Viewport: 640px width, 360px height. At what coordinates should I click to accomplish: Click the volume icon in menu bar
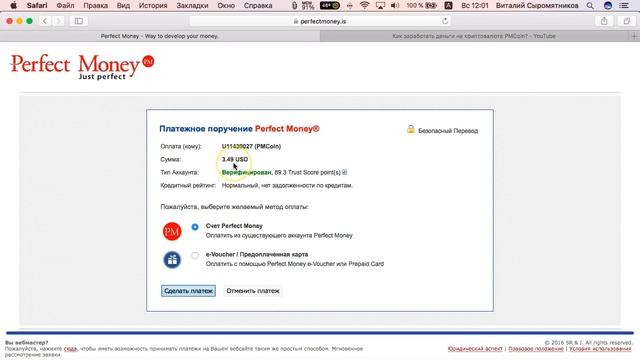click(395, 5)
